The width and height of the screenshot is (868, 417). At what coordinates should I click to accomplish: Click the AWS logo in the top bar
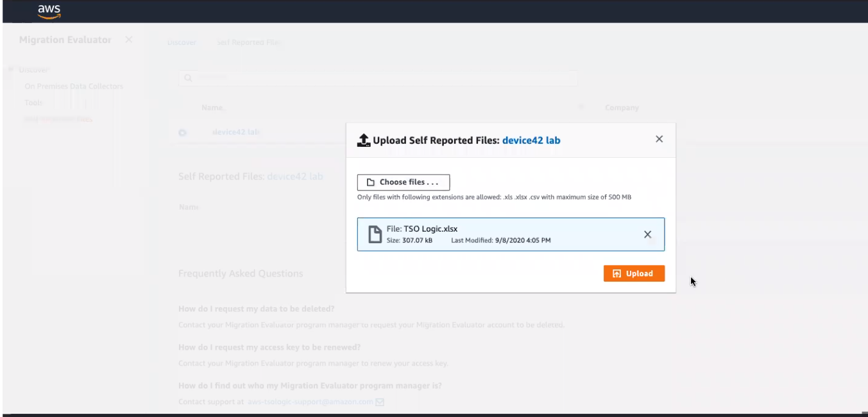[49, 11]
